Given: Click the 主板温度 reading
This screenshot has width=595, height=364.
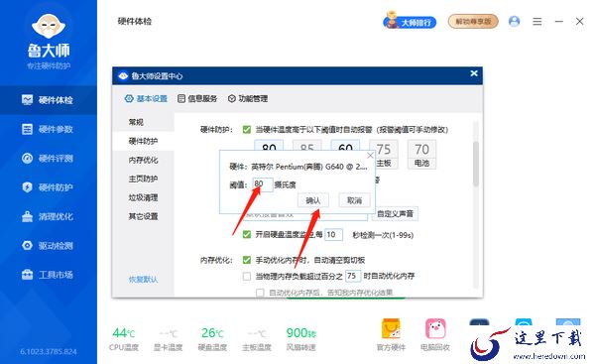Looking at the screenshot, I should (x=257, y=338).
